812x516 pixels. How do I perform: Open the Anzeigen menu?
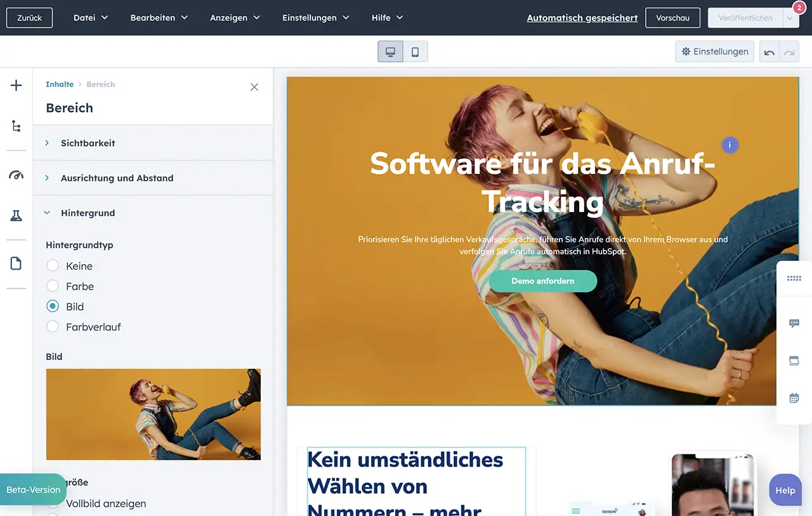point(235,18)
